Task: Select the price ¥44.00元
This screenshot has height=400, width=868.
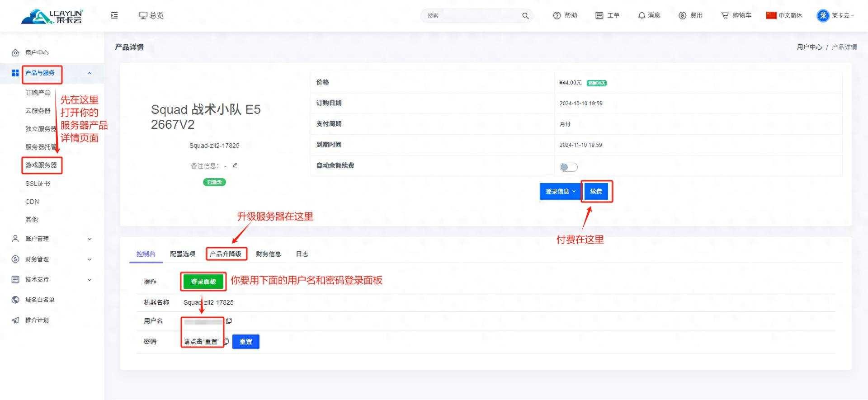Action: click(571, 83)
